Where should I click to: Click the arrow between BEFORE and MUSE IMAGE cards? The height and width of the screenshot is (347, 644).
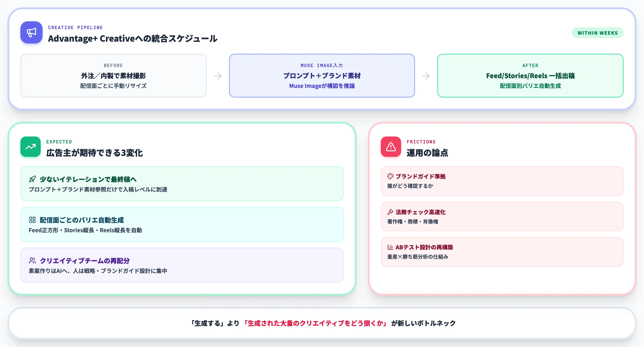(x=218, y=76)
